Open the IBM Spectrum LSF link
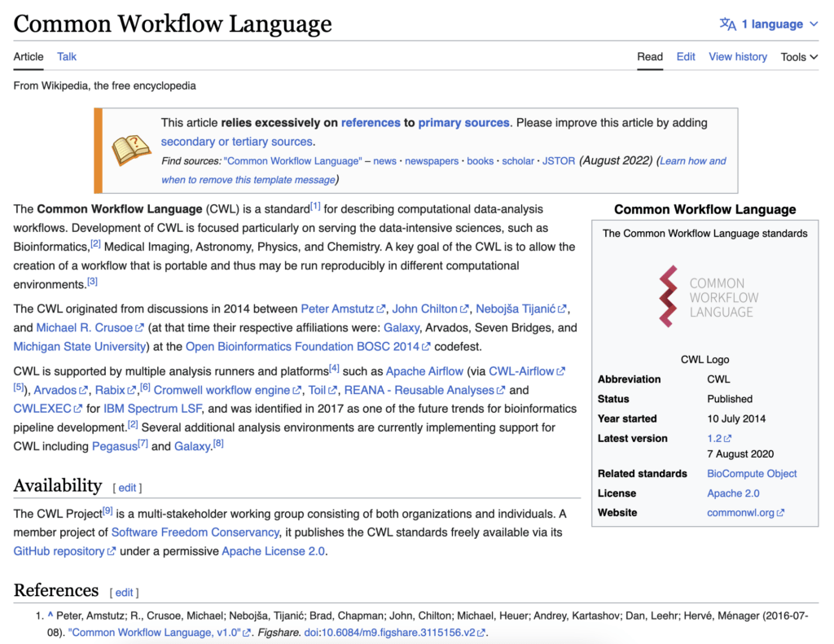Image resolution: width=834 pixels, height=644 pixels. point(152,409)
